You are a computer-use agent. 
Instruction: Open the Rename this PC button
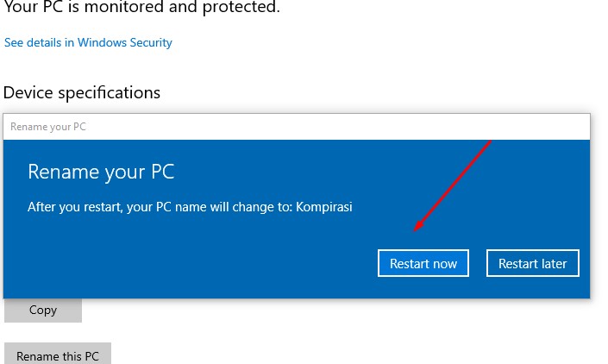click(58, 355)
